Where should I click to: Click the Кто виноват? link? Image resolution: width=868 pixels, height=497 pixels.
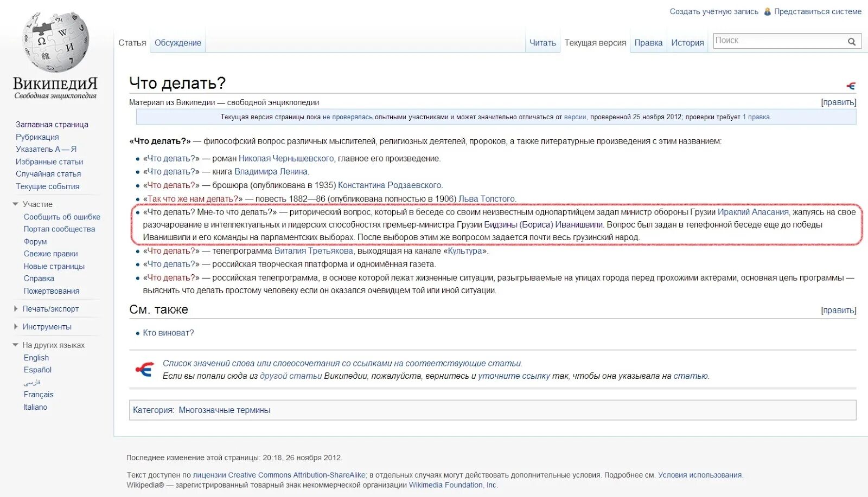click(x=168, y=333)
